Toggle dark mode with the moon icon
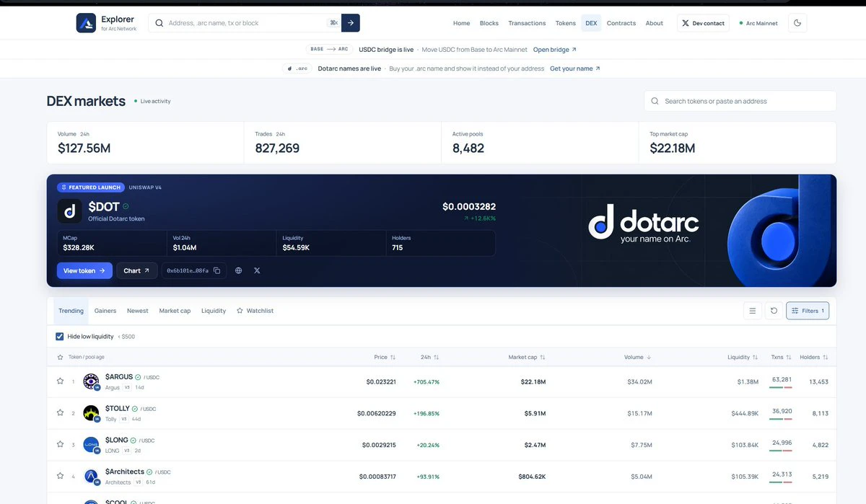Viewport: 866px width, 504px height. tap(797, 23)
